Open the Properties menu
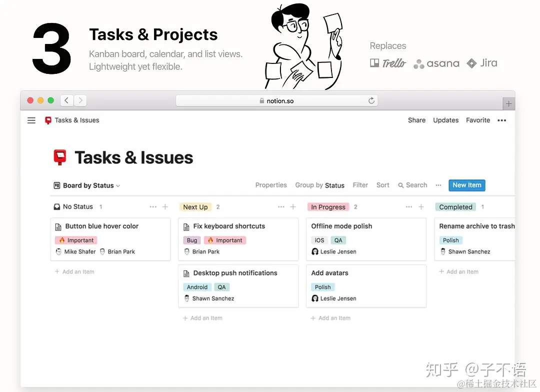The image size is (540, 392). pyautogui.click(x=271, y=185)
